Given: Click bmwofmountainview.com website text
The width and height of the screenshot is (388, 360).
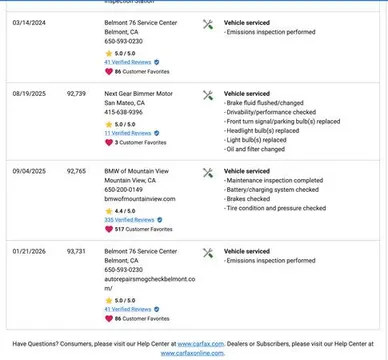Looking at the screenshot, I should click(140, 199).
